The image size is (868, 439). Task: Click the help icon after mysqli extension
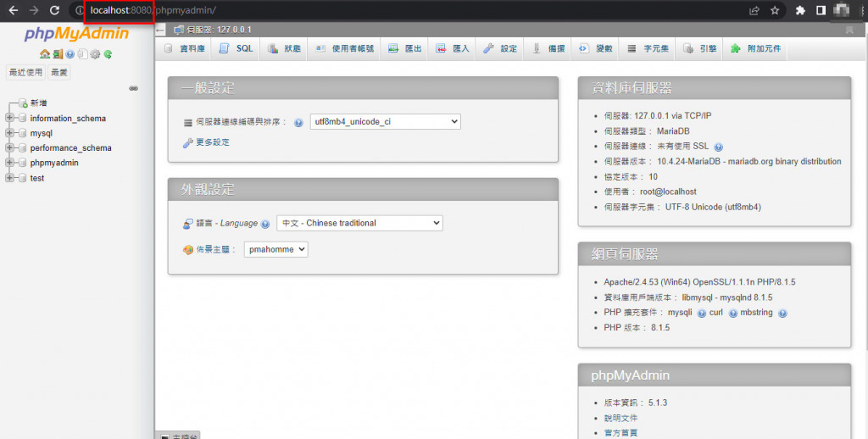[x=701, y=314]
